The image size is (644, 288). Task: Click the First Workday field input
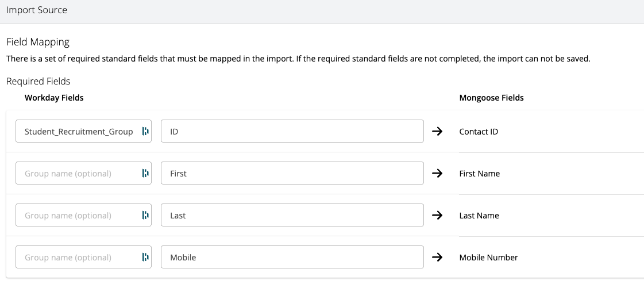coord(292,174)
